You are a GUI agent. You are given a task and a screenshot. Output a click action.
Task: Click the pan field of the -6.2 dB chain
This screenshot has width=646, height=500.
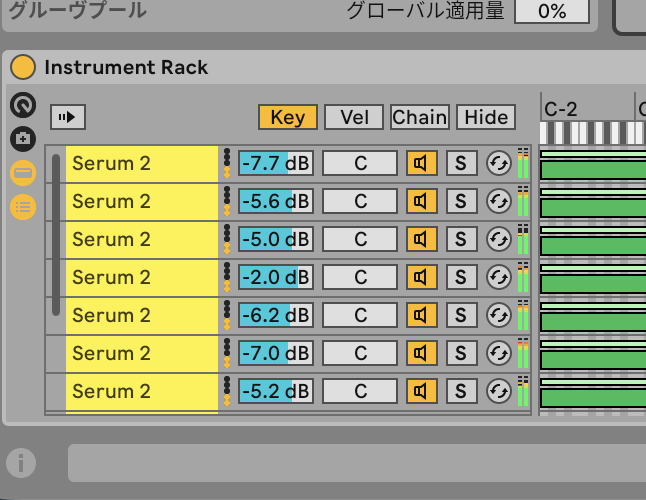tap(360, 315)
